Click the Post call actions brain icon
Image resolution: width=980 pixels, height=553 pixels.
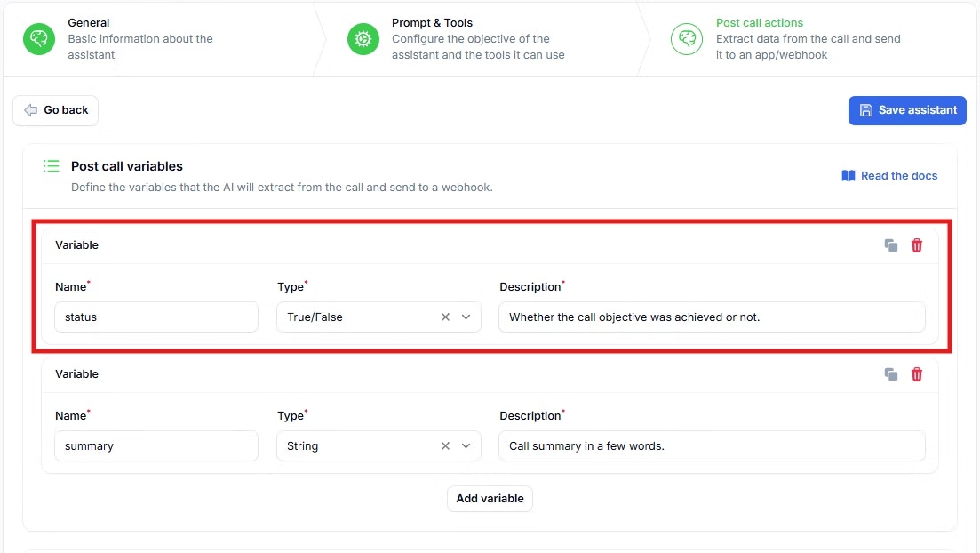(686, 39)
